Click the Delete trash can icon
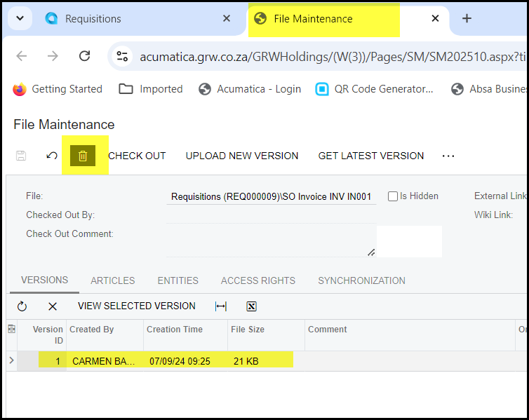 (83, 156)
